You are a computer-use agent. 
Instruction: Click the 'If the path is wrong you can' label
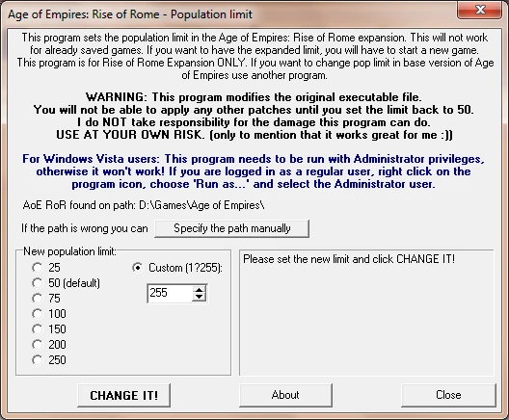[85, 228]
